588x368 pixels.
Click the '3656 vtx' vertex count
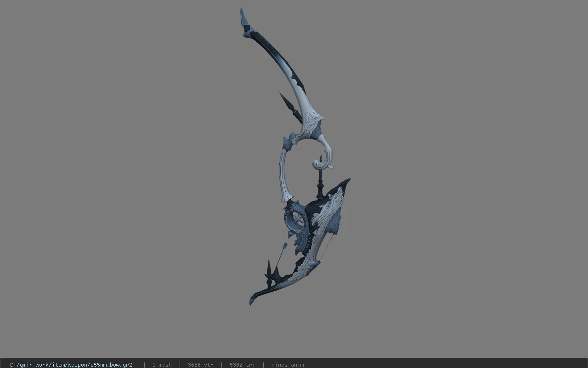(x=201, y=365)
